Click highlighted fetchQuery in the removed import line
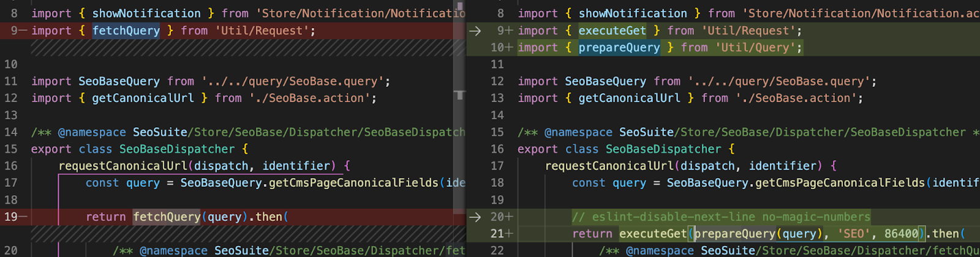 pyautogui.click(x=126, y=31)
